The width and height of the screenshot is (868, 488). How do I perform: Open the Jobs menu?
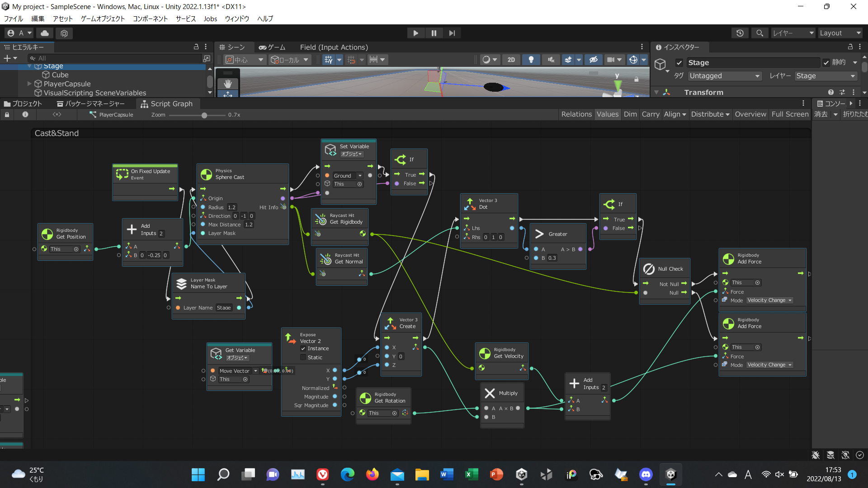pos(210,19)
